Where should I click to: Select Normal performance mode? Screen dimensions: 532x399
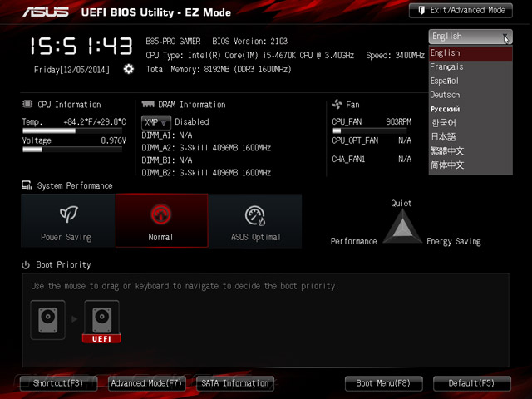coord(162,220)
